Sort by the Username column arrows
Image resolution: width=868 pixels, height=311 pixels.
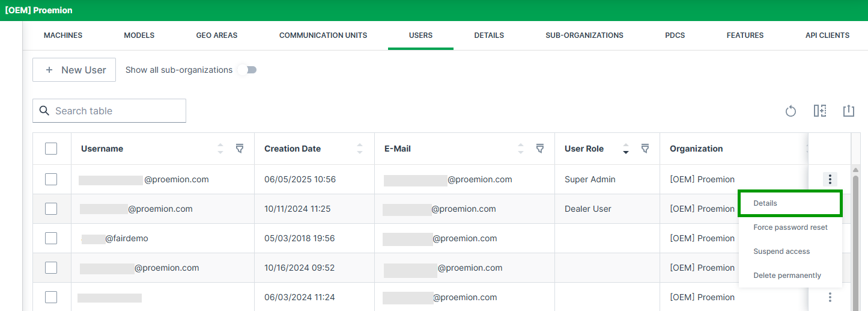click(x=220, y=149)
